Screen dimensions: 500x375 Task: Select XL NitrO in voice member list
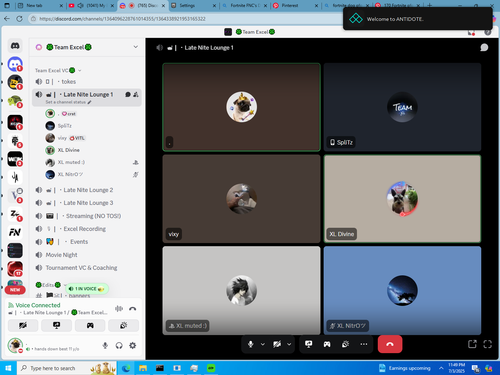(x=91, y=174)
